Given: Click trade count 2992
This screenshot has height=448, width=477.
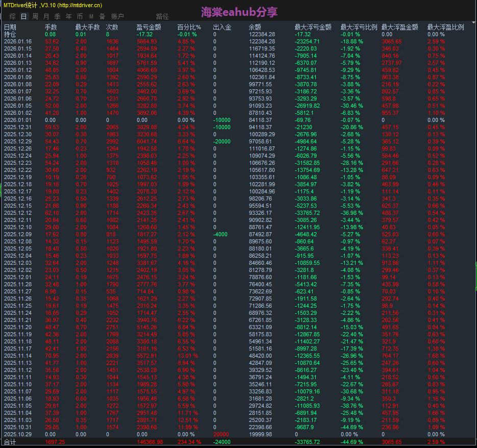Looking at the screenshot, I should (x=113, y=141).
